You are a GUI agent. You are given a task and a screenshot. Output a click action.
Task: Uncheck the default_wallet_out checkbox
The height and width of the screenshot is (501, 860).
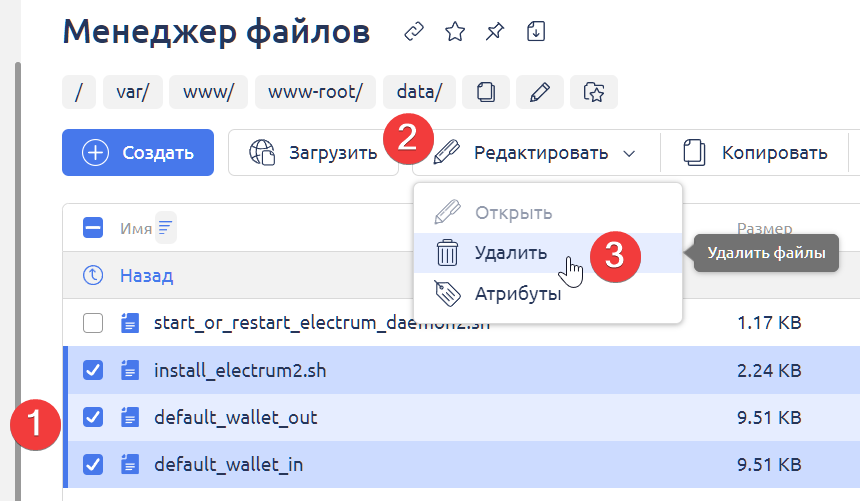pos(93,417)
